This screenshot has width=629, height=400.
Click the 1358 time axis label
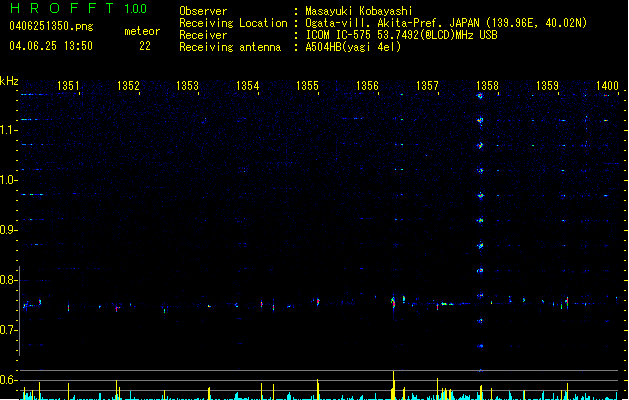(x=487, y=86)
